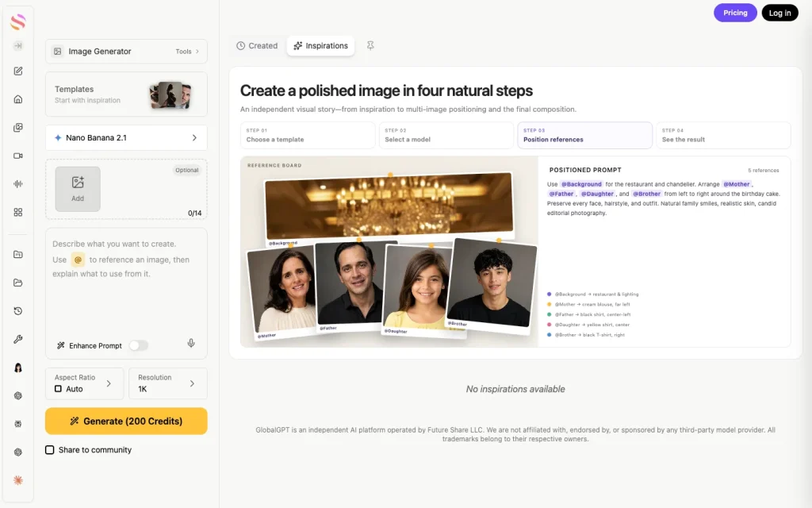Open the open-folder files sidebar icon
The height and width of the screenshot is (508, 812).
tap(18, 283)
